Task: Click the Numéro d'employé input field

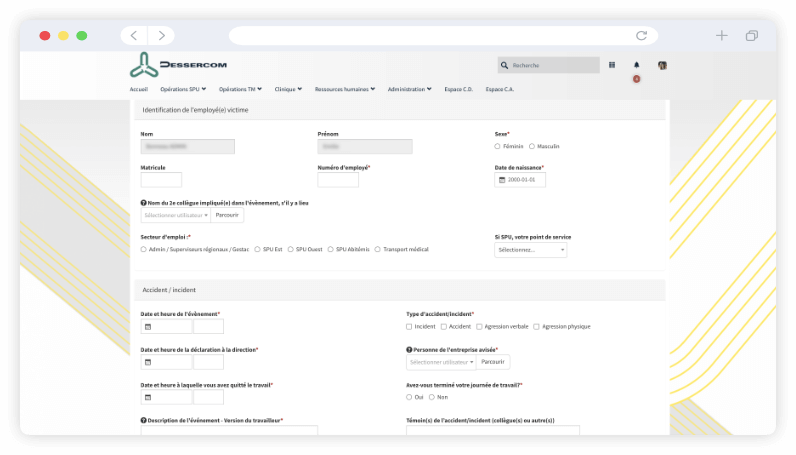Action: [x=338, y=180]
